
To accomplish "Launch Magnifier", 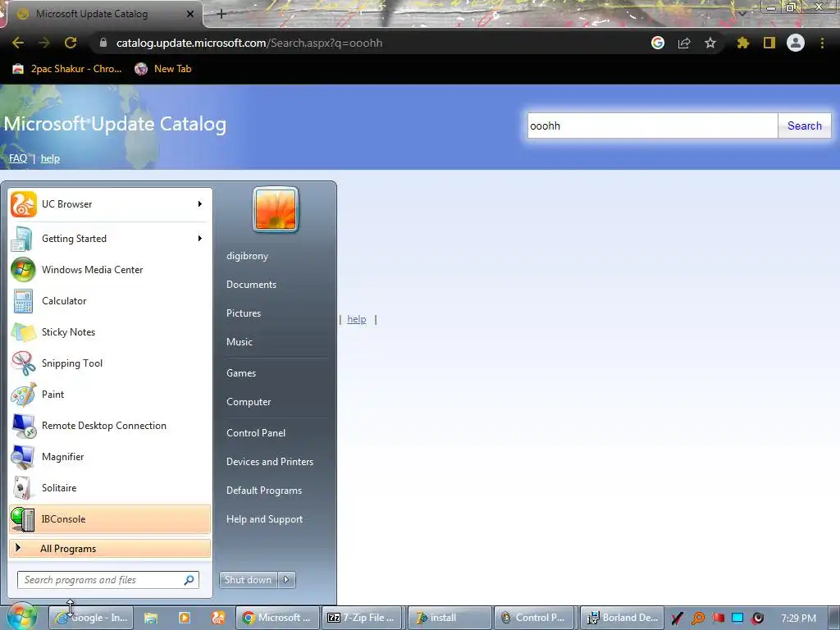I will pyautogui.click(x=110, y=456).
